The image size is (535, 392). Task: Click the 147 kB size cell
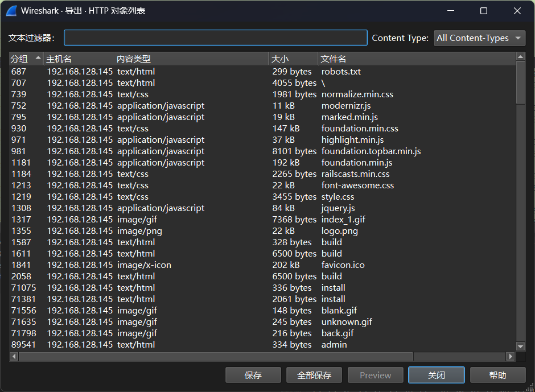tap(286, 128)
